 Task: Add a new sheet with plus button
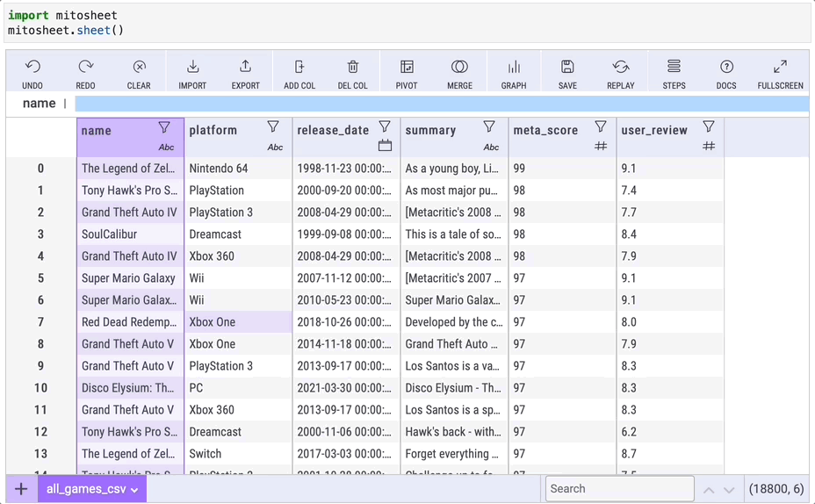pyautogui.click(x=21, y=489)
